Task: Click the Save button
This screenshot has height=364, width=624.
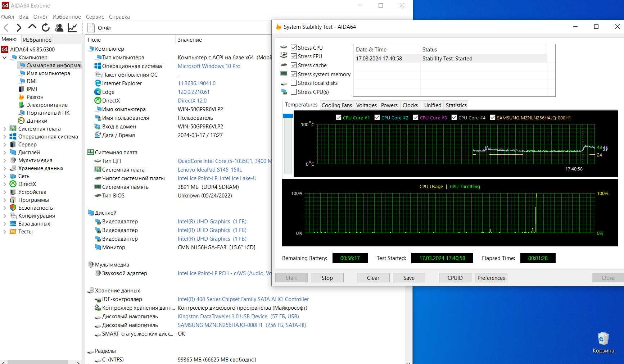Action: 409,278
